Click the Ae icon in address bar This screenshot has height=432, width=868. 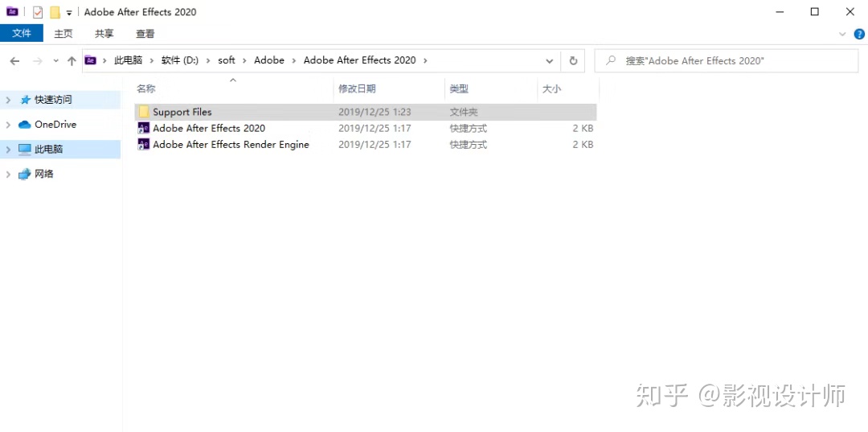pyautogui.click(x=91, y=60)
